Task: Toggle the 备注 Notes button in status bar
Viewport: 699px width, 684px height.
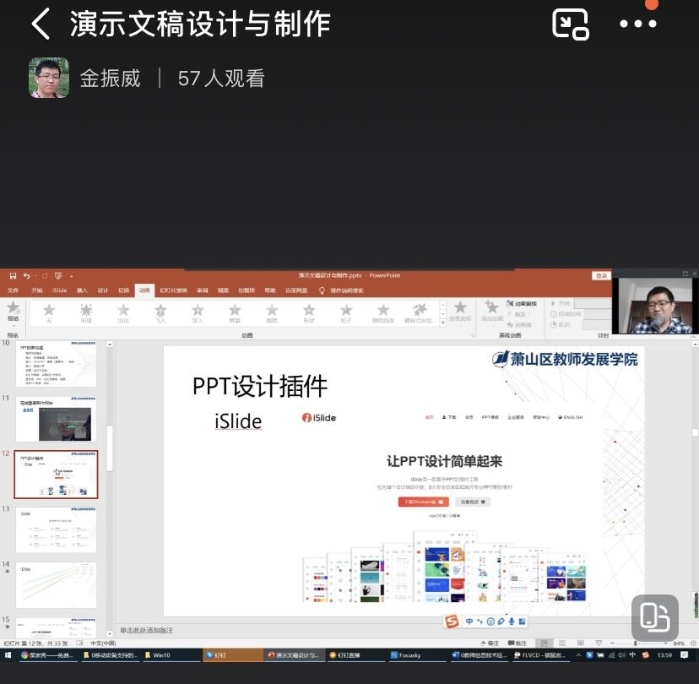Action: [490, 643]
